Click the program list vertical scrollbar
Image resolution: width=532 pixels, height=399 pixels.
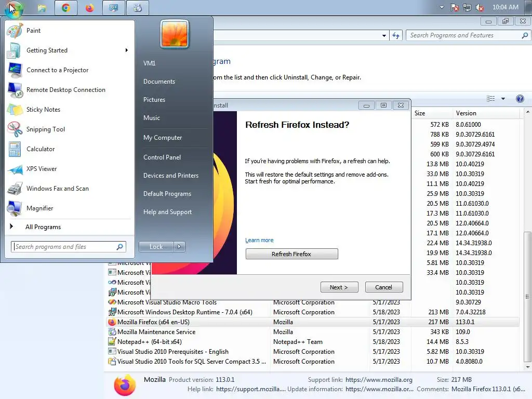(527, 297)
